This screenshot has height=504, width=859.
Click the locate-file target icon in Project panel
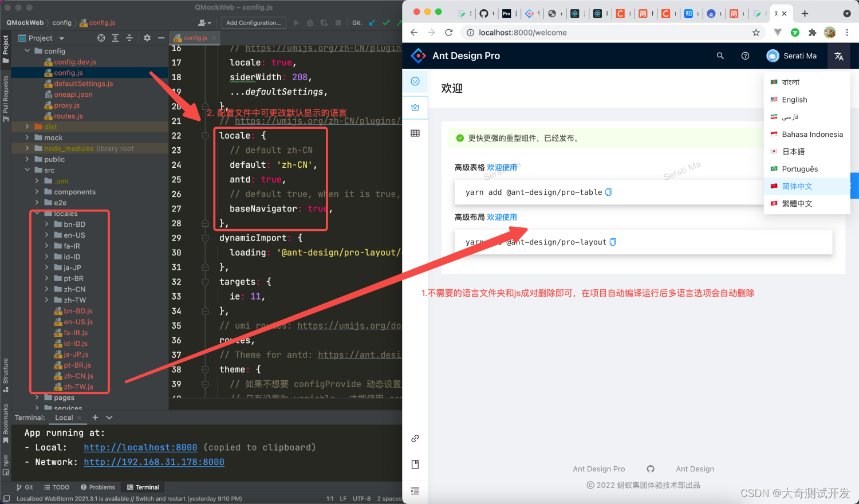101,38
